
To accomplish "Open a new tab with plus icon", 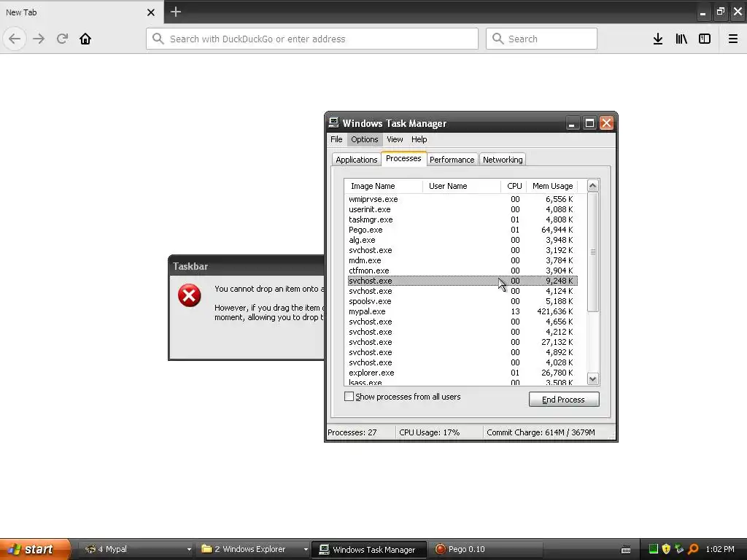I will [176, 12].
